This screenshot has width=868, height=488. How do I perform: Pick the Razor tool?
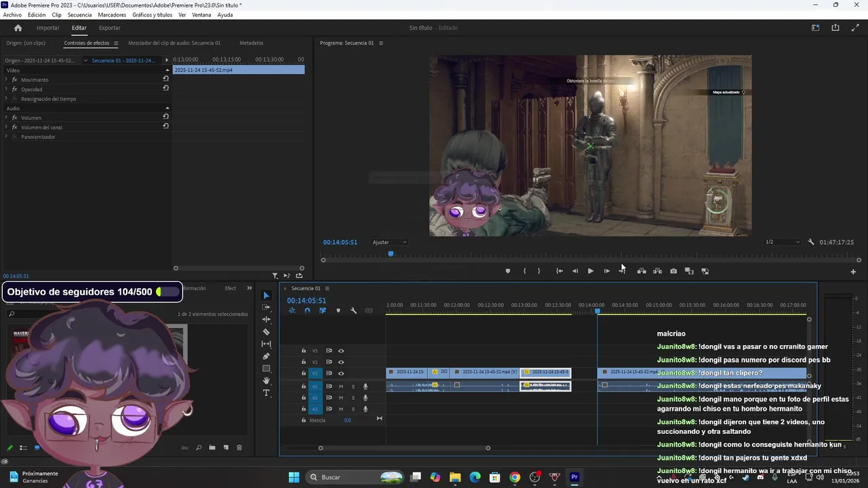pyautogui.click(x=267, y=332)
